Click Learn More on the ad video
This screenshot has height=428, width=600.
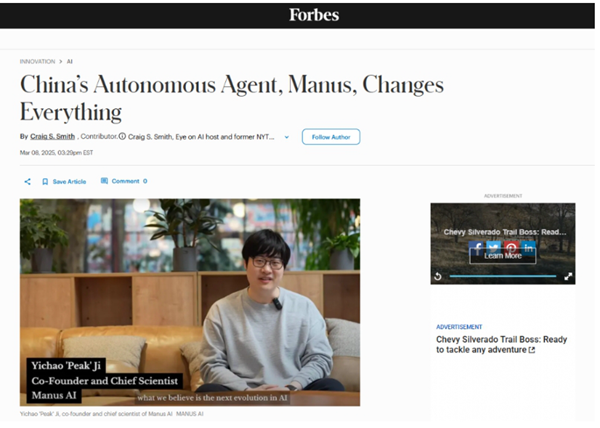coord(503,256)
